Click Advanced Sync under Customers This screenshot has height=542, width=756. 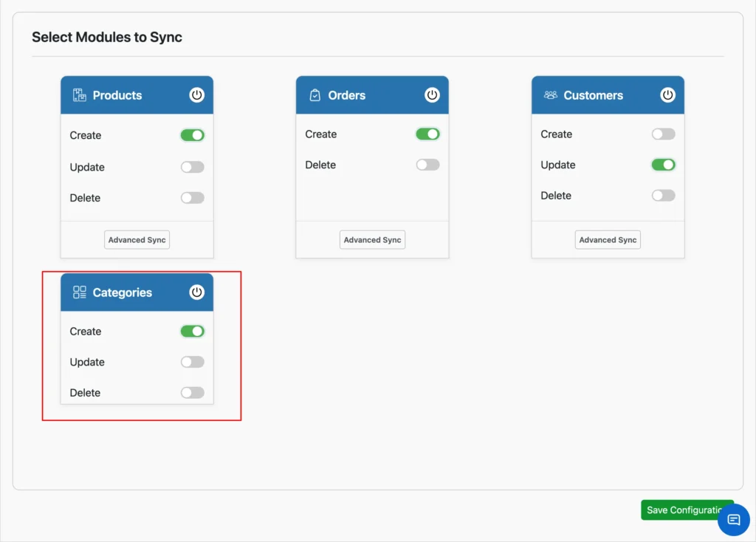pyautogui.click(x=608, y=239)
